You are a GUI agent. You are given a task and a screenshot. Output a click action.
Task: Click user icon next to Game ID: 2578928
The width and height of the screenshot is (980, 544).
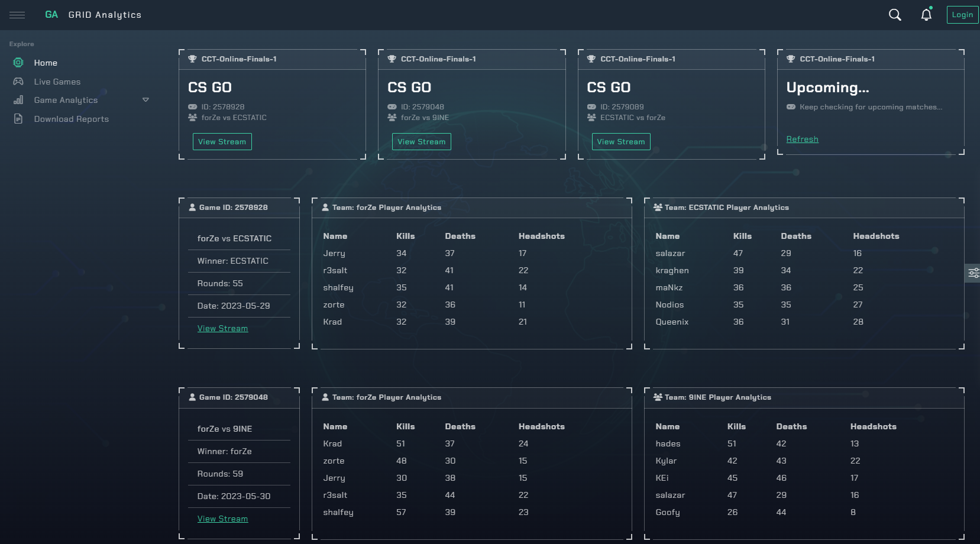coord(192,208)
